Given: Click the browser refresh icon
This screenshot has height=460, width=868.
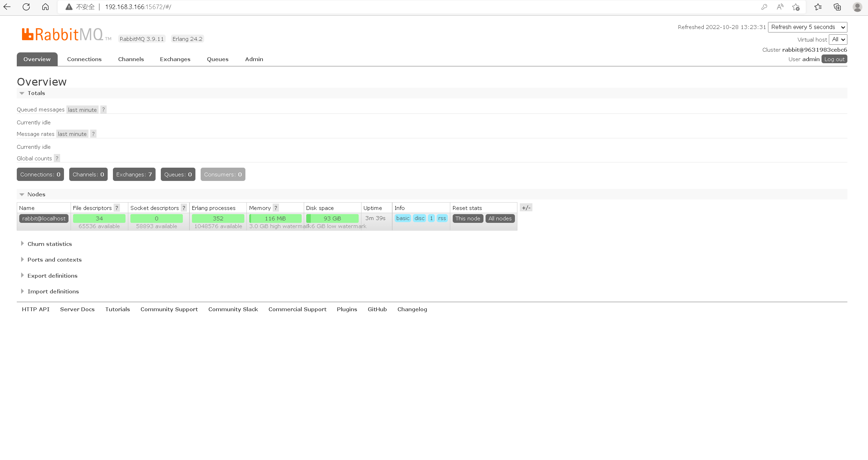Looking at the screenshot, I should tap(26, 7).
